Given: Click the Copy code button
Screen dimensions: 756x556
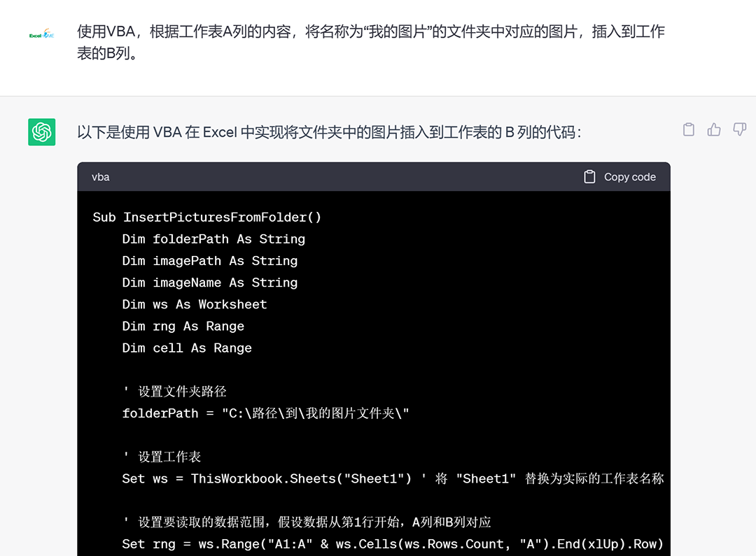Looking at the screenshot, I should (x=619, y=176).
